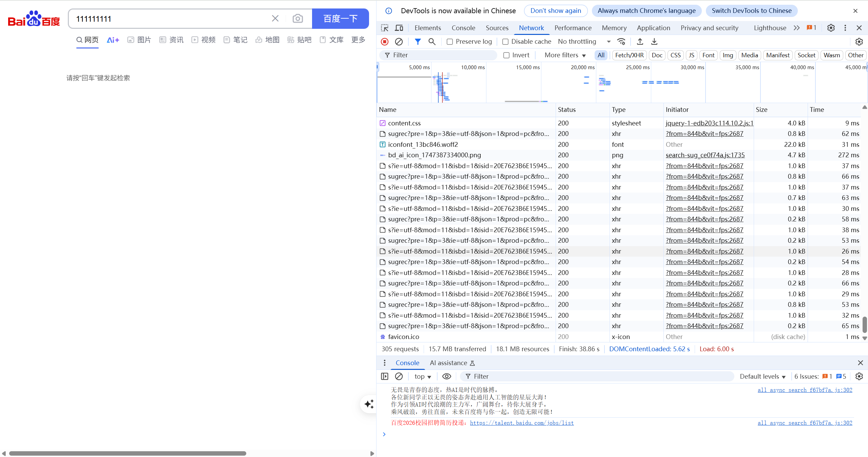Click the camera image search icon
The height and width of the screenshot is (457, 868).
[x=297, y=19]
